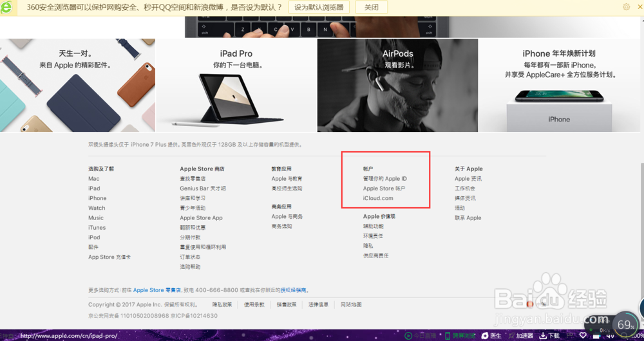
Task: Open 跨屏浏览 in the status bar
Action: (x=460, y=336)
